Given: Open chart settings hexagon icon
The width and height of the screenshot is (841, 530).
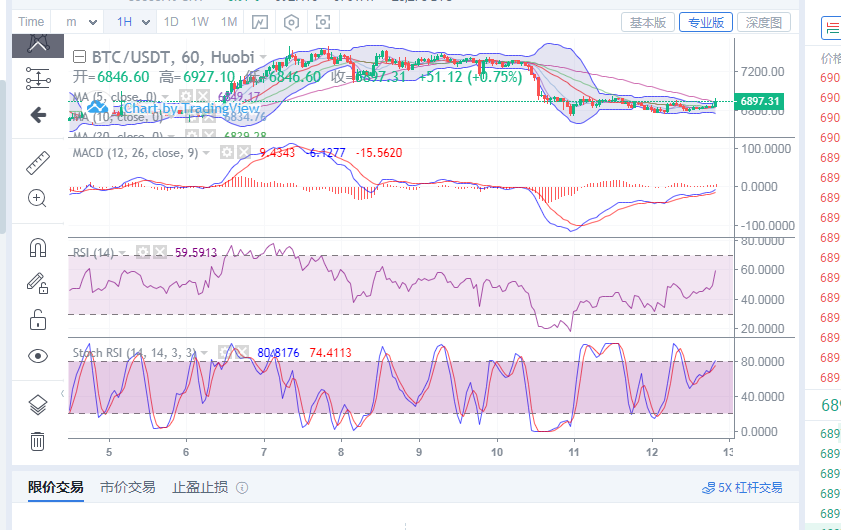Looking at the screenshot, I should click(291, 22).
